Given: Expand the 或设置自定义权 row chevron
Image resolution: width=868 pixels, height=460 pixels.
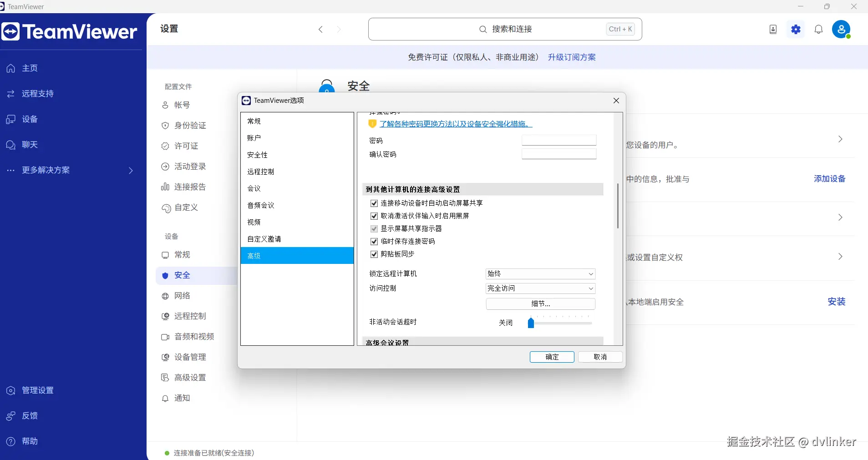Looking at the screenshot, I should 840,257.
